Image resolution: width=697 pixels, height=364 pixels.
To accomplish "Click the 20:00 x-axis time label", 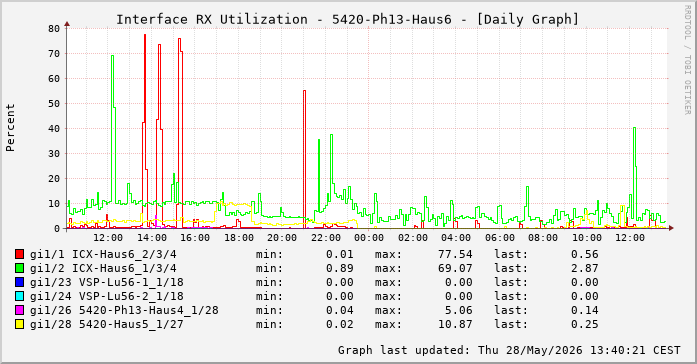I will [282, 238].
